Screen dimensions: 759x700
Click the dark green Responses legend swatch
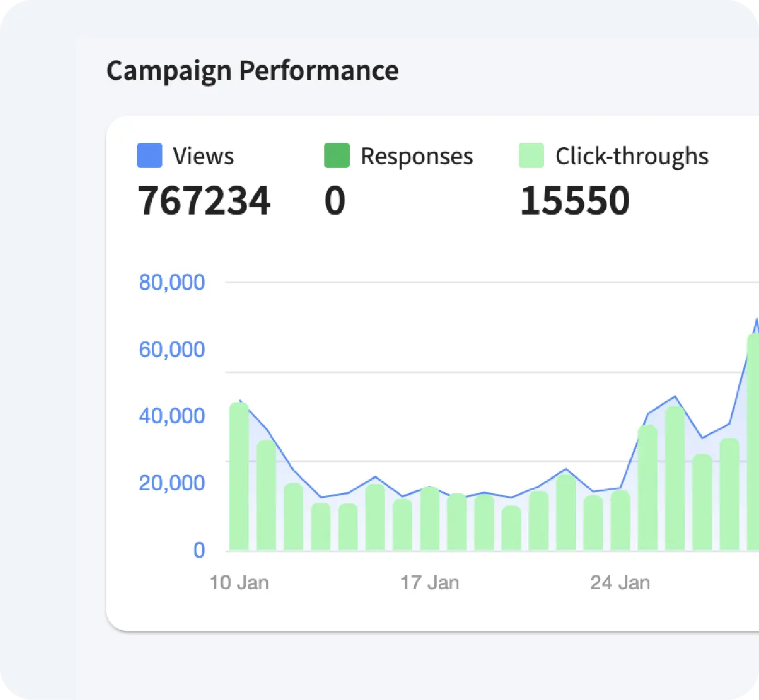tap(337, 155)
